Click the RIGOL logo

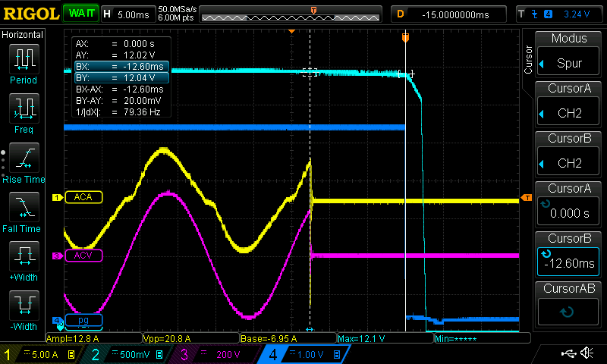coord(31,14)
